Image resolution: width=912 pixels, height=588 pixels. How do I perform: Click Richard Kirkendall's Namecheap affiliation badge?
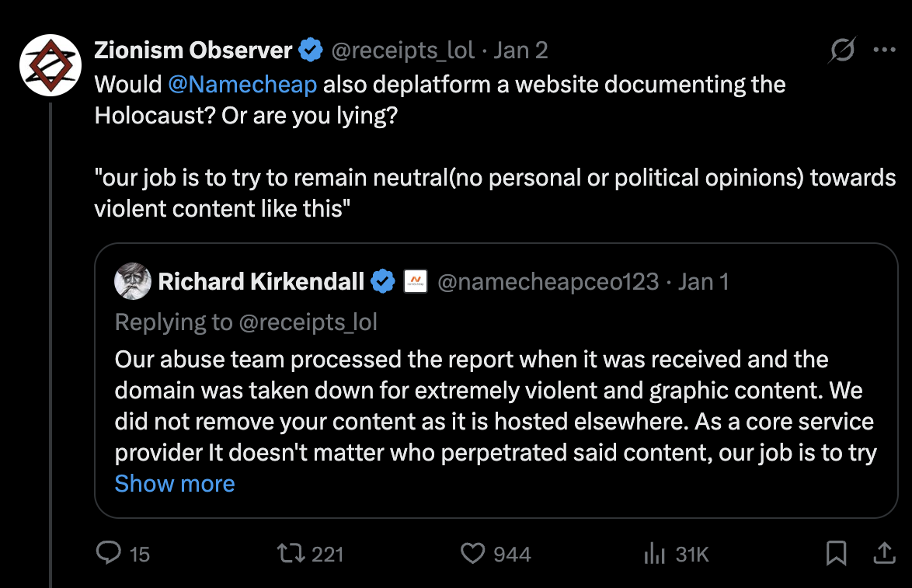[416, 281]
